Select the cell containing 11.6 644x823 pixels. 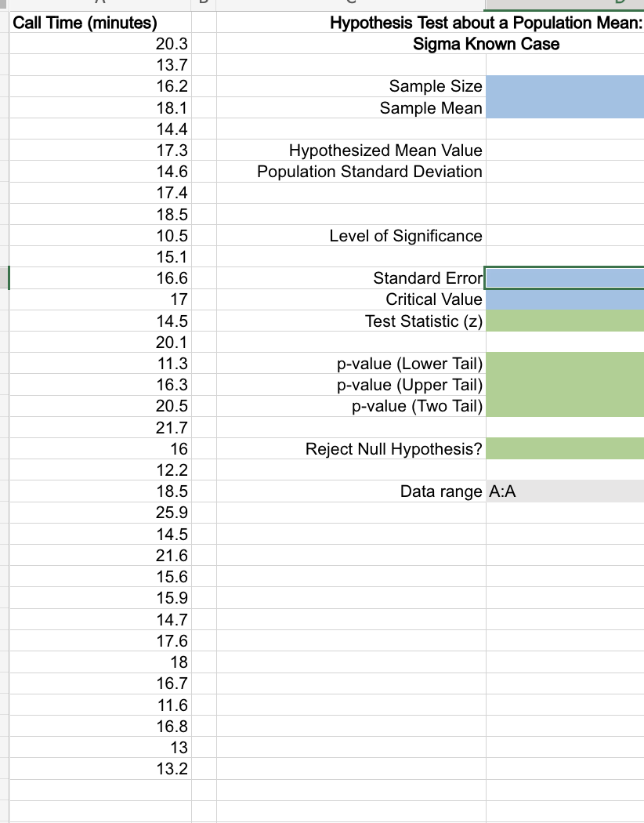[x=100, y=705]
